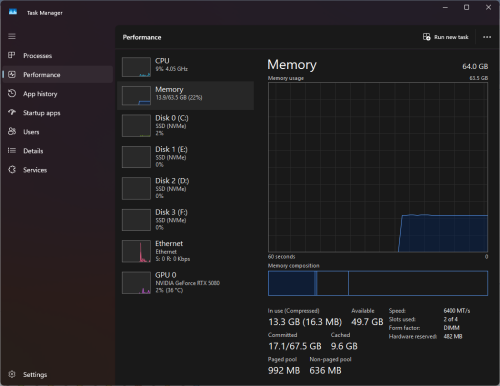Click the Users people icon

click(x=12, y=131)
